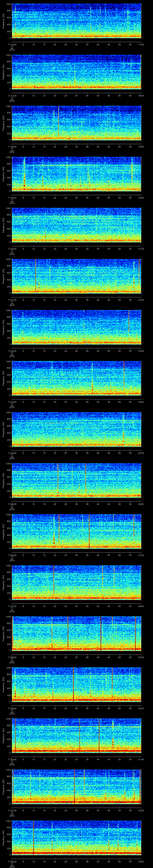Click the "17:16:00" time axis label

12,44
